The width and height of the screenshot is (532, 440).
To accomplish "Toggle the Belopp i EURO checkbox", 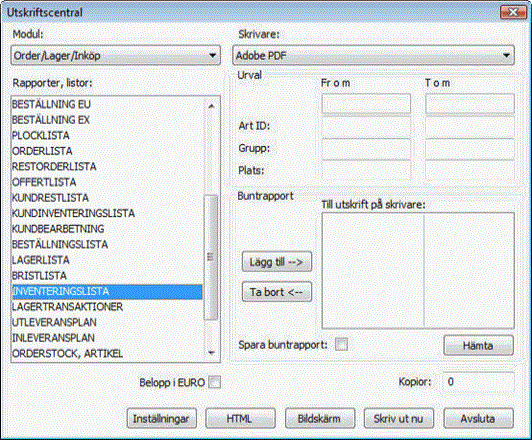I will click(x=214, y=382).
